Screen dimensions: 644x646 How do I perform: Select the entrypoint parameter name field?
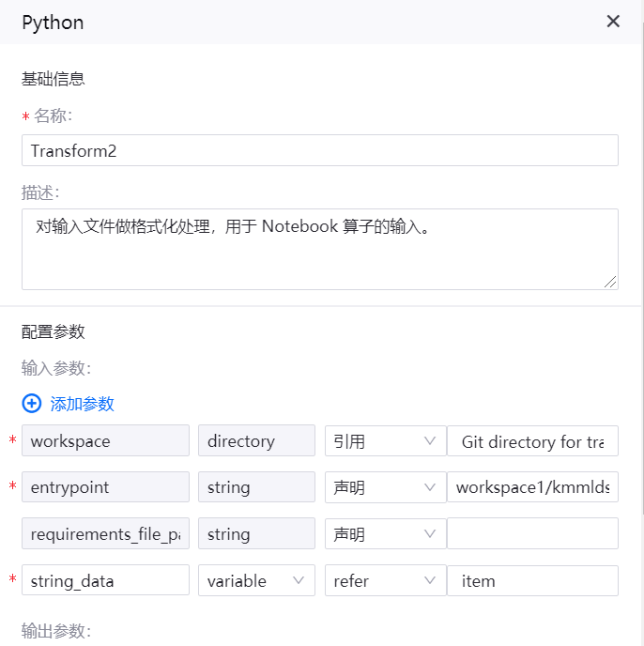pos(105,487)
